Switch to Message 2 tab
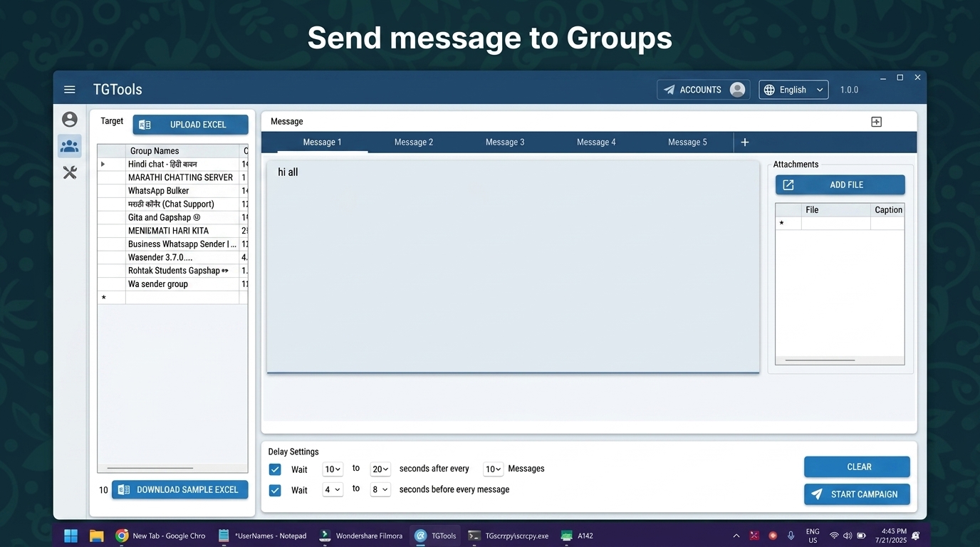 [414, 142]
